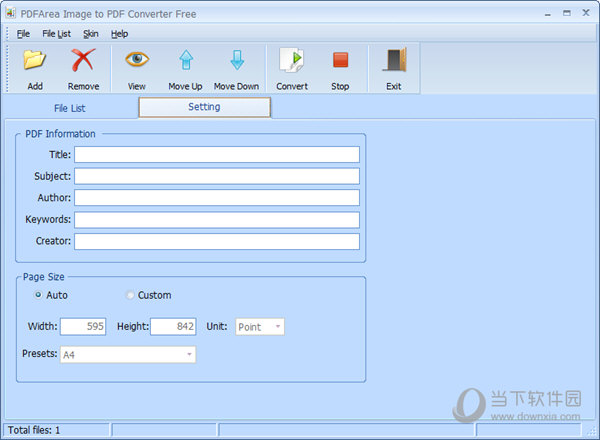Click into the Author input field
This screenshot has width=600, height=440.
click(x=217, y=198)
